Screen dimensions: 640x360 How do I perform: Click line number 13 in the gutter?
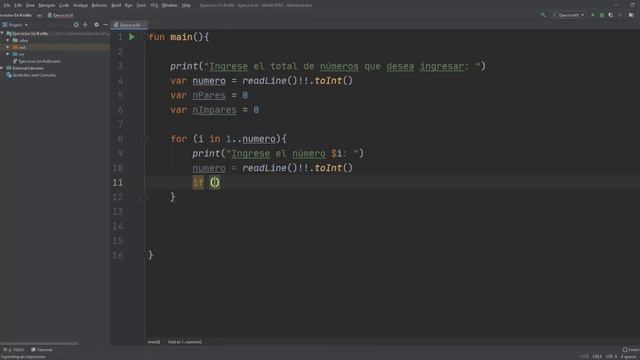tap(118, 212)
